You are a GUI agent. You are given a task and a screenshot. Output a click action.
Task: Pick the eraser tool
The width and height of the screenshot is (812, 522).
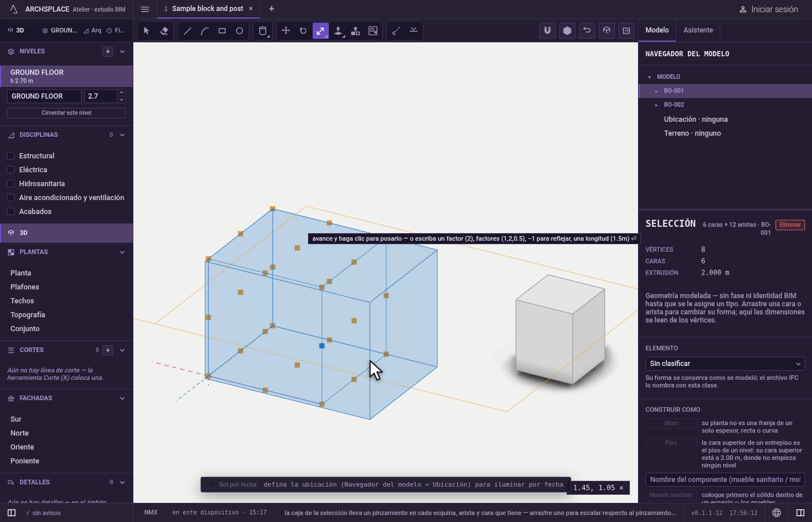click(164, 31)
